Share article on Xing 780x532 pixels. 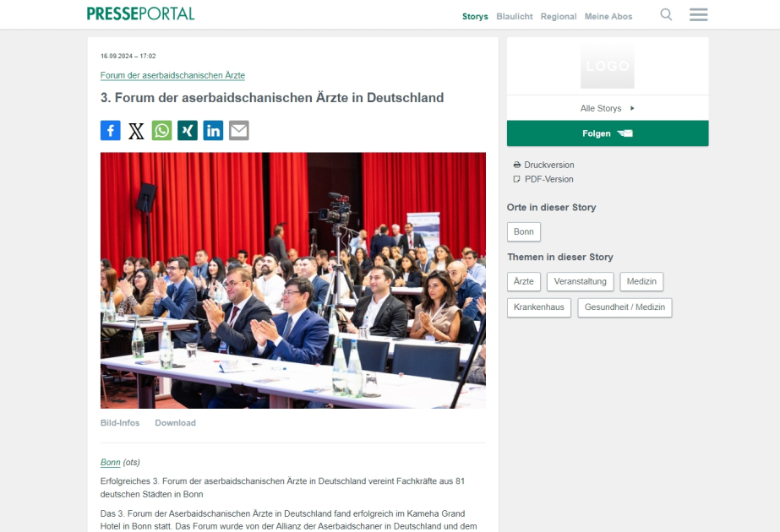click(x=188, y=130)
